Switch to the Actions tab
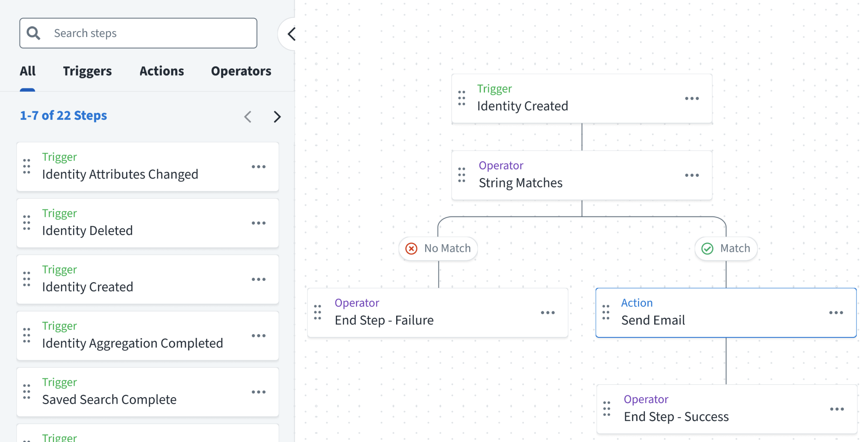 tap(162, 71)
